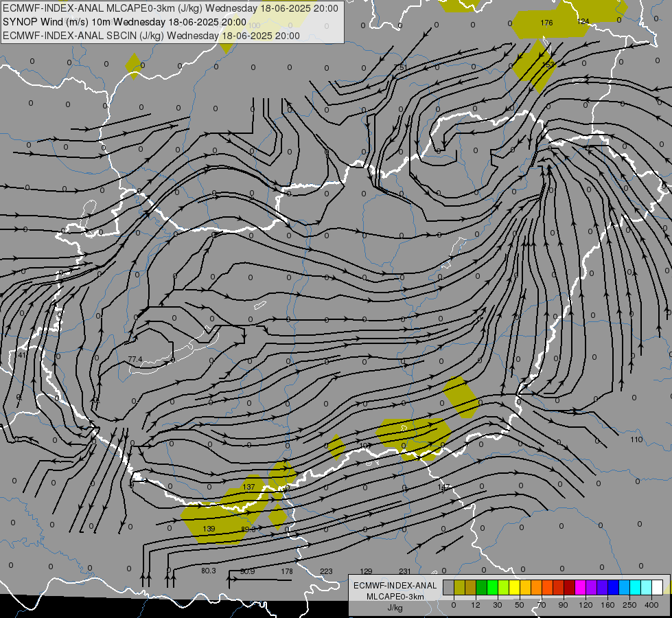Click the map value 110

click(x=636, y=439)
